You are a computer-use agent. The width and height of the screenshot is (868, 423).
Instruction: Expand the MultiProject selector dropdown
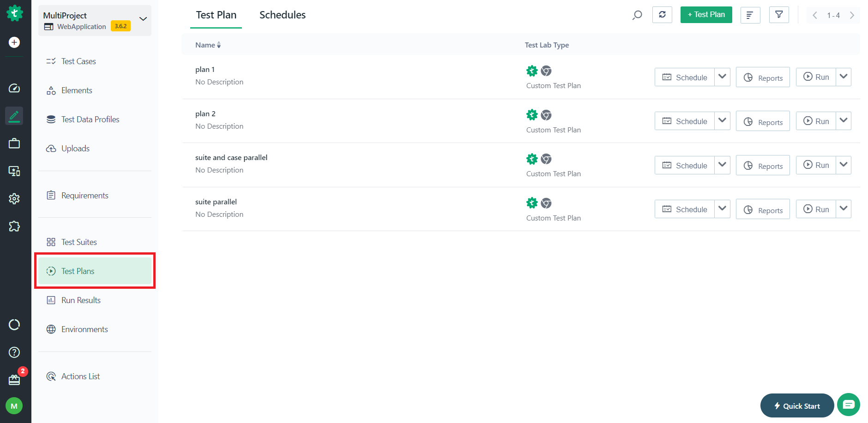point(143,19)
